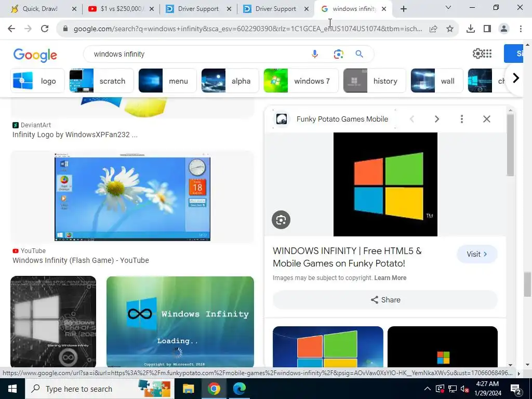Open Google apps grid
The image size is (532, 399).
[487, 54]
